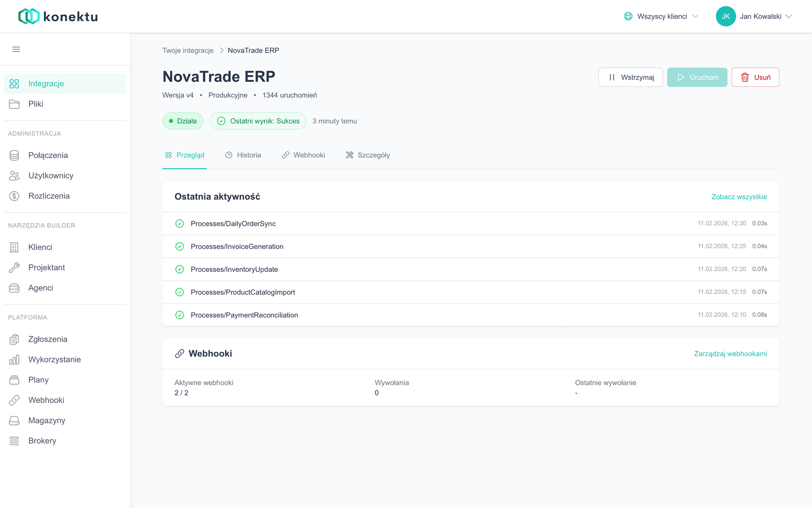Switch to the Historia tab
The width and height of the screenshot is (812, 508).
pyautogui.click(x=243, y=155)
